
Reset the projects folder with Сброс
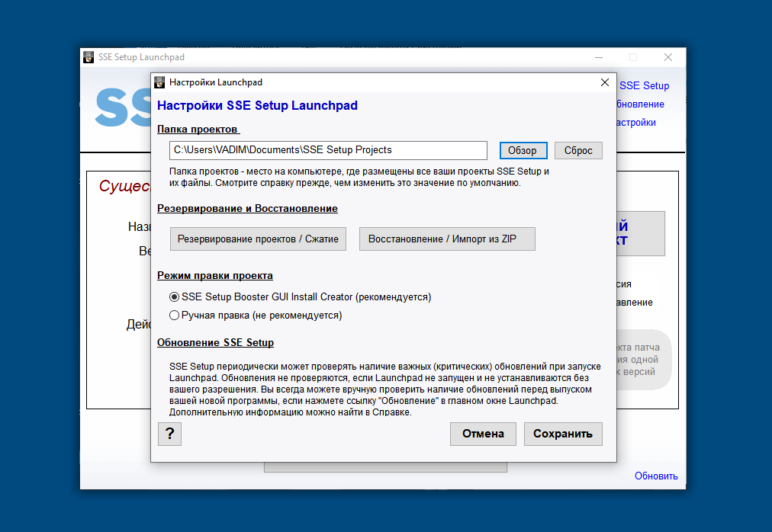[578, 151]
